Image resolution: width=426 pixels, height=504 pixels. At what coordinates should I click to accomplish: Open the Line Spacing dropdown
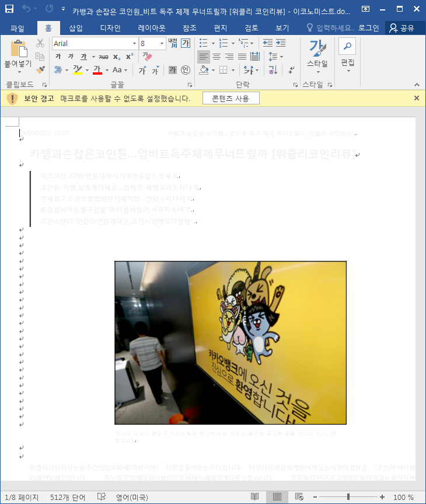[x=275, y=57]
